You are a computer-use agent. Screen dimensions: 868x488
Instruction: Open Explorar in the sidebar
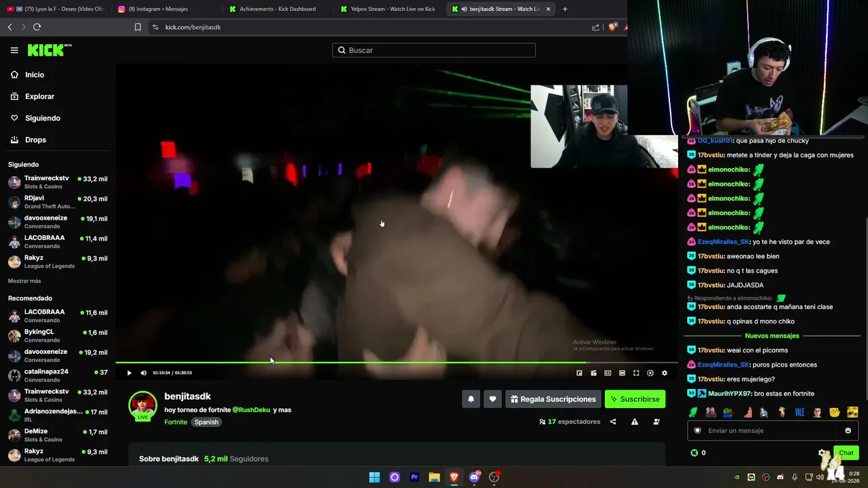(x=39, y=96)
